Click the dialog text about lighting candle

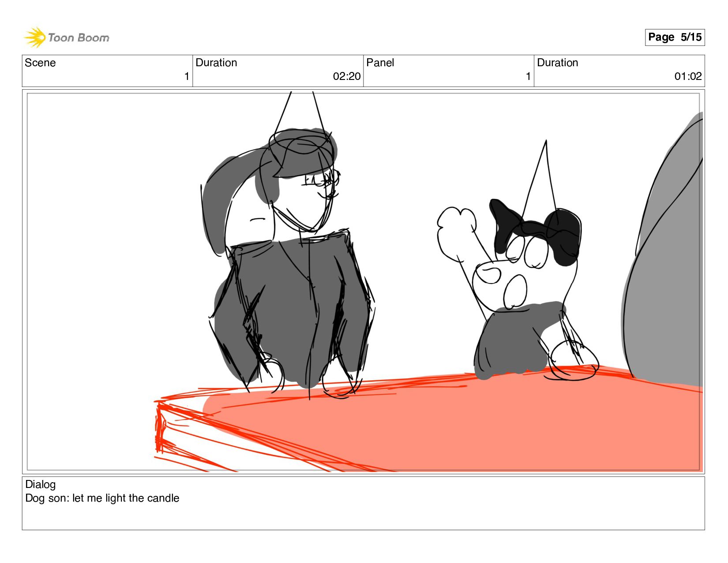pos(102,498)
